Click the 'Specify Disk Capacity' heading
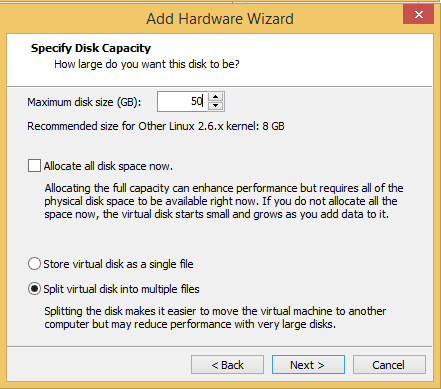The image size is (441, 389). pos(91,48)
